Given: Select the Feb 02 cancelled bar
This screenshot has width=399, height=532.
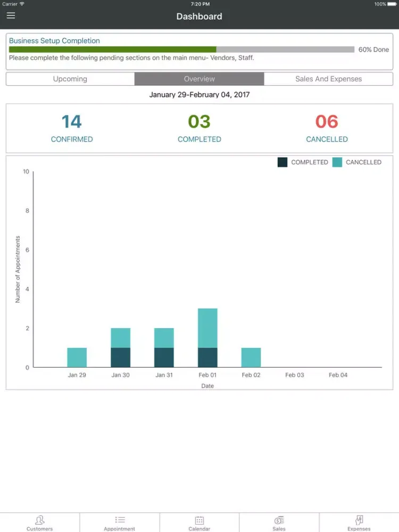Looking at the screenshot, I should (x=251, y=358).
